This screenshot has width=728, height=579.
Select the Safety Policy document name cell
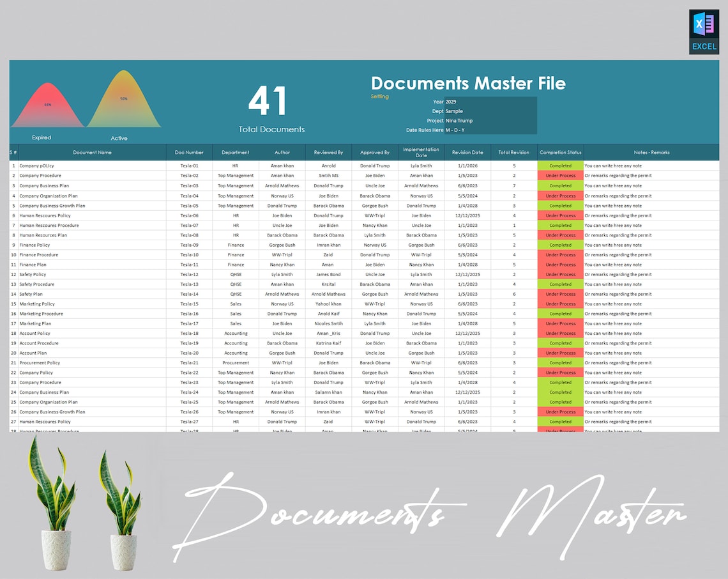pyautogui.click(x=92, y=275)
